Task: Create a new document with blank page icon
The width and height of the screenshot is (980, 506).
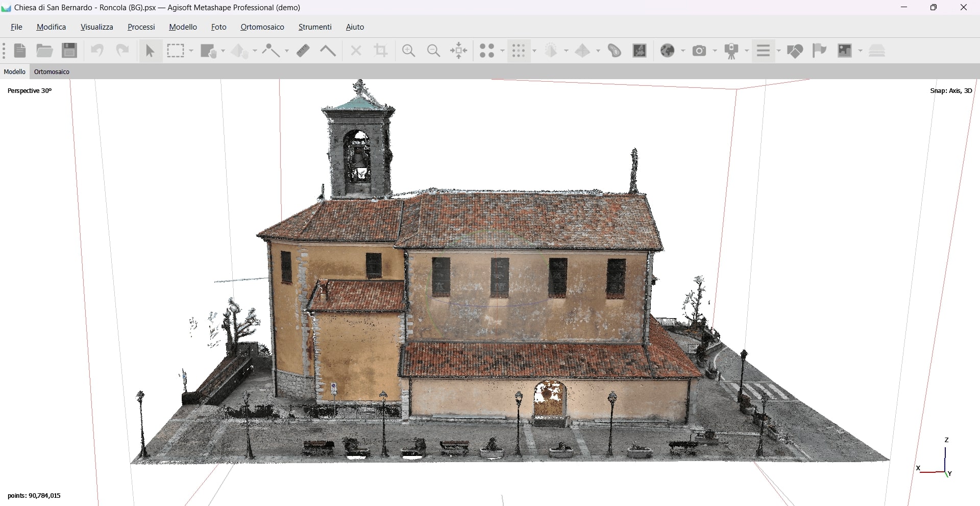Action: (20, 51)
